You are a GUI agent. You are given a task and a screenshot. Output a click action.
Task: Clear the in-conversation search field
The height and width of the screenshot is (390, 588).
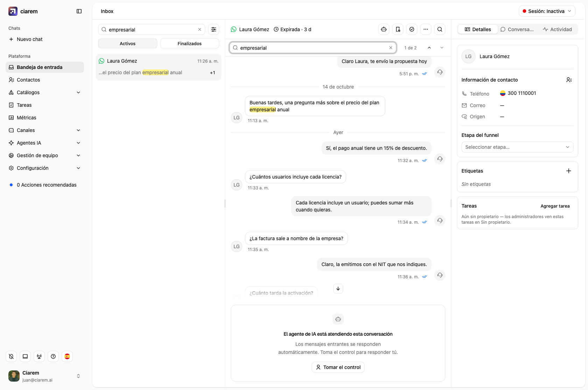point(391,48)
